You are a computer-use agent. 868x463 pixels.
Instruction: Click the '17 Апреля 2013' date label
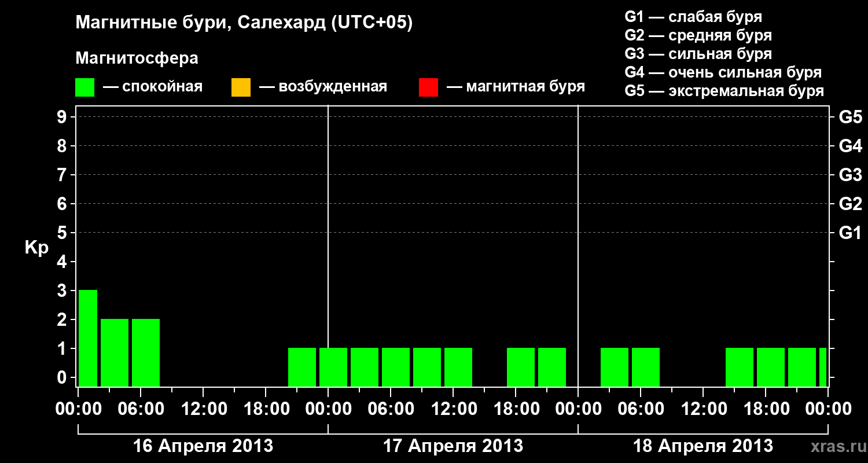[x=453, y=446]
